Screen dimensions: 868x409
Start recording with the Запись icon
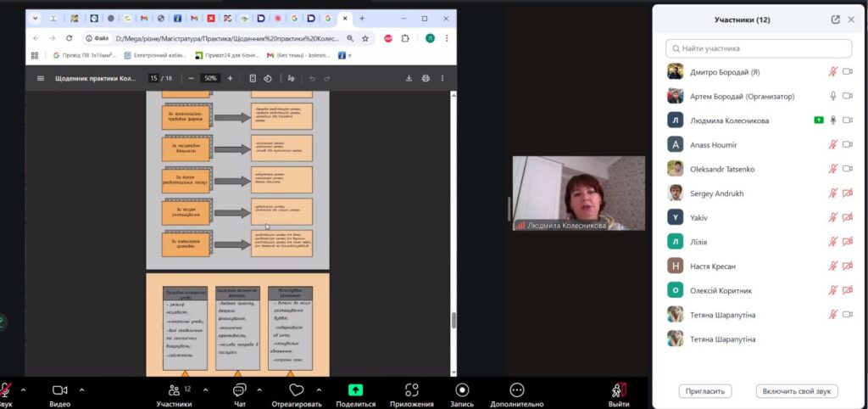tap(462, 389)
